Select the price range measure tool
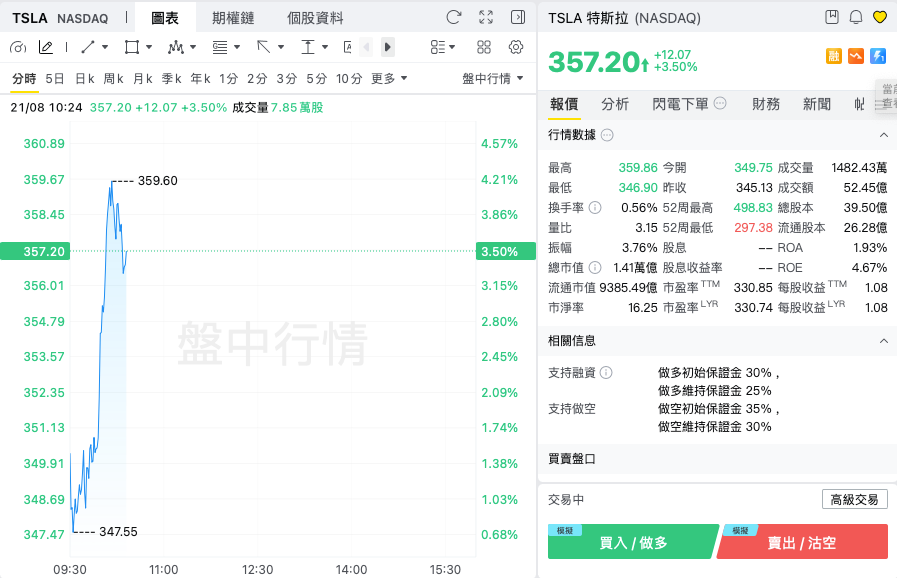The width and height of the screenshot is (897, 578). pyautogui.click(x=308, y=47)
